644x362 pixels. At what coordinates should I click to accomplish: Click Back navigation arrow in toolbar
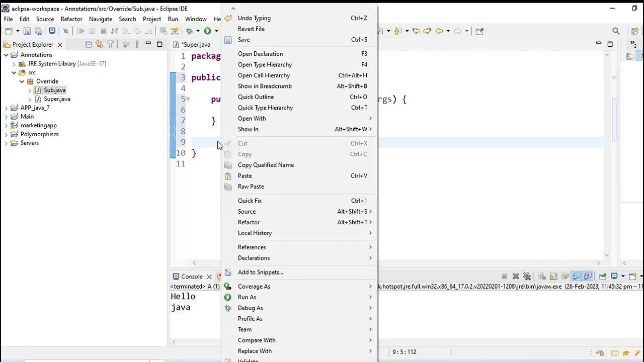click(x=439, y=31)
